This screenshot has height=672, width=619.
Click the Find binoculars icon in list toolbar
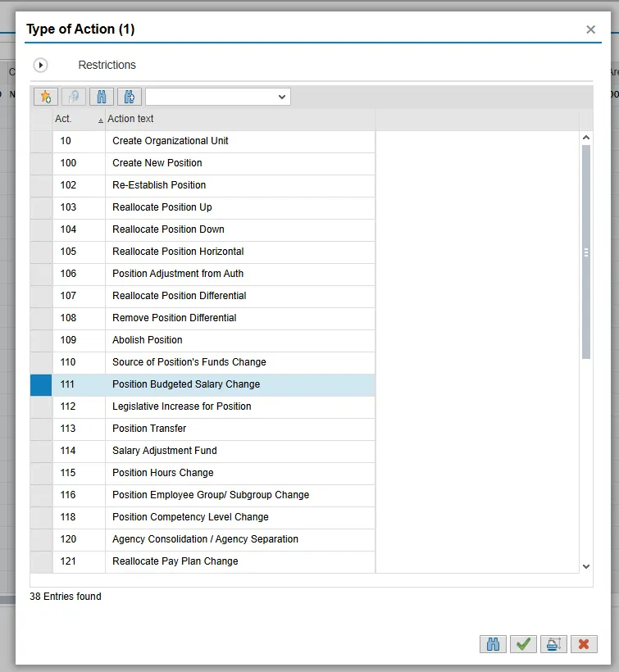[x=102, y=97]
